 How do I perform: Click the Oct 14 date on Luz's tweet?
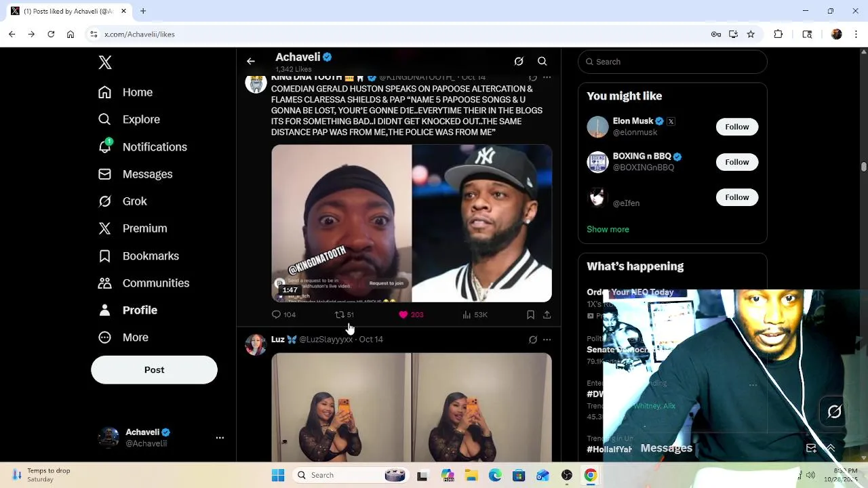click(371, 339)
